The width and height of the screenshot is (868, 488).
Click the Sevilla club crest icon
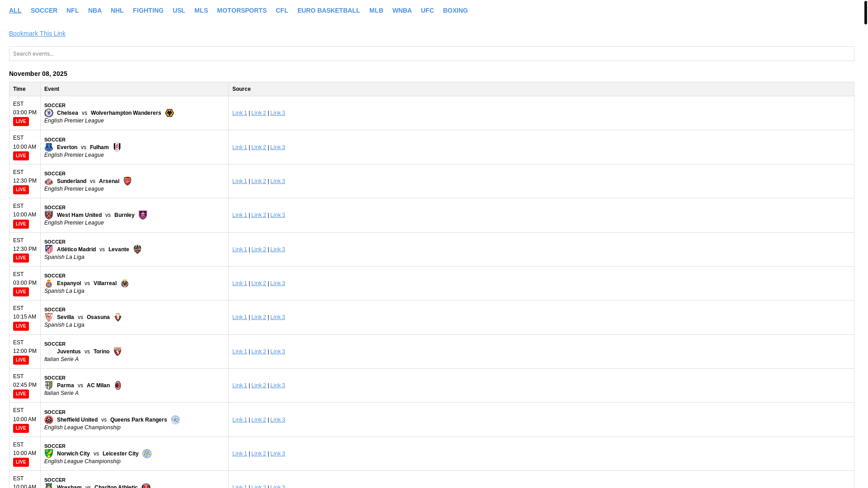49,317
